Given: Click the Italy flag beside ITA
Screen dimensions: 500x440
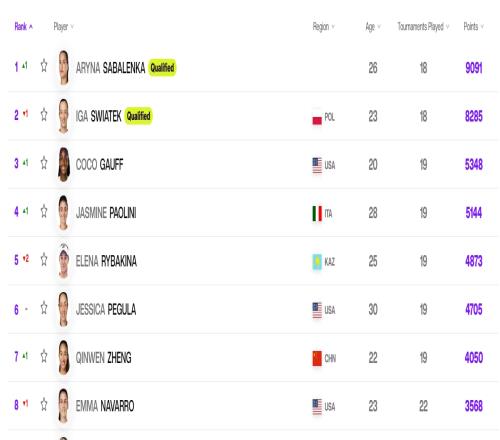Looking at the screenshot, I should (x=317, y=213).
